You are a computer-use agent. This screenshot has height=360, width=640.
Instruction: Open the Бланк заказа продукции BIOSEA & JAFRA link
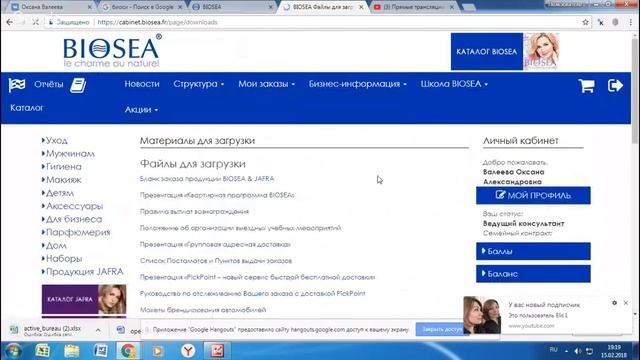point(207,179)
